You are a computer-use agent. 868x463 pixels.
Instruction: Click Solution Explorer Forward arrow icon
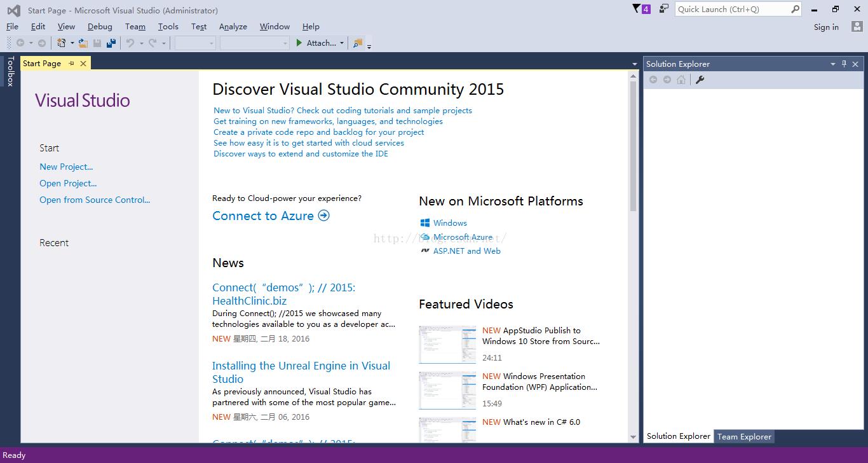667,79
